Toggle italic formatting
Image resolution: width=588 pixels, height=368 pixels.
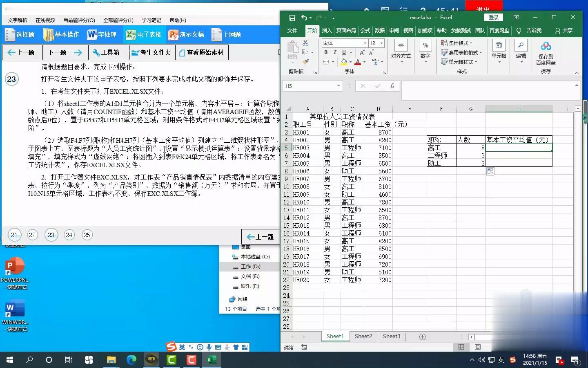334,52
